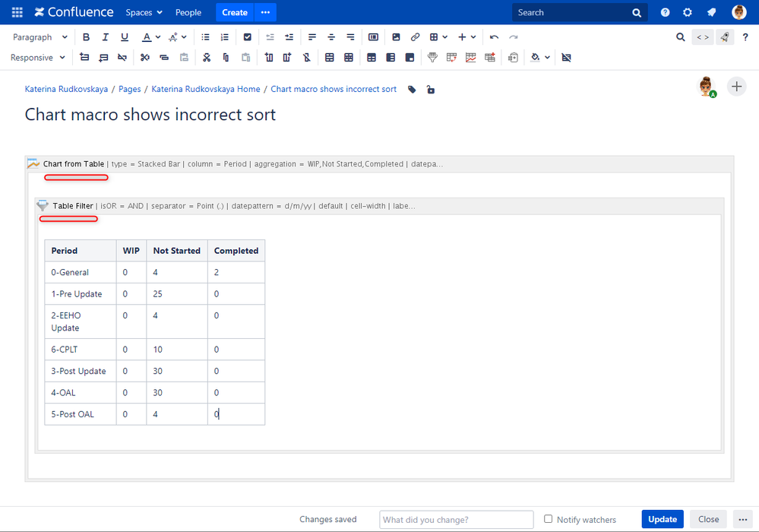Split the table cell
This screenshot has width=759, height=532.
349,58
